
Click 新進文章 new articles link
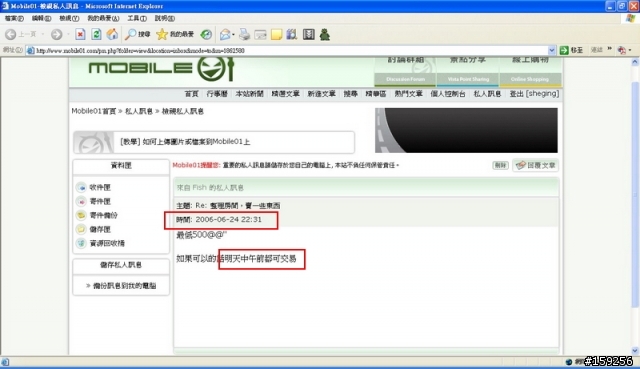point(321,94)
